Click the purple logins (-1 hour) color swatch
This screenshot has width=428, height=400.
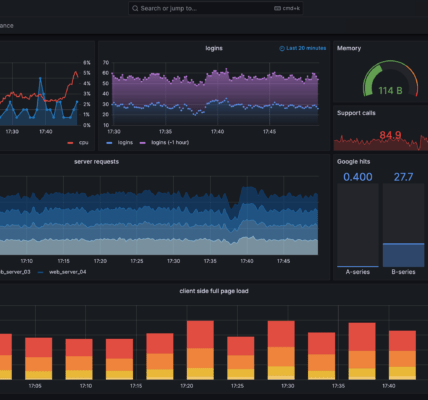click(x=142, y=143)
